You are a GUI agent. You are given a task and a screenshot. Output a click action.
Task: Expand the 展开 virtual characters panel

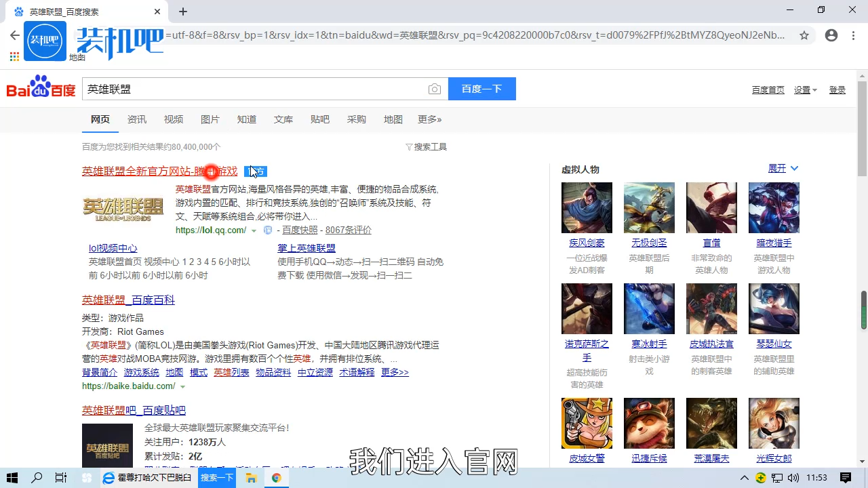783,169
